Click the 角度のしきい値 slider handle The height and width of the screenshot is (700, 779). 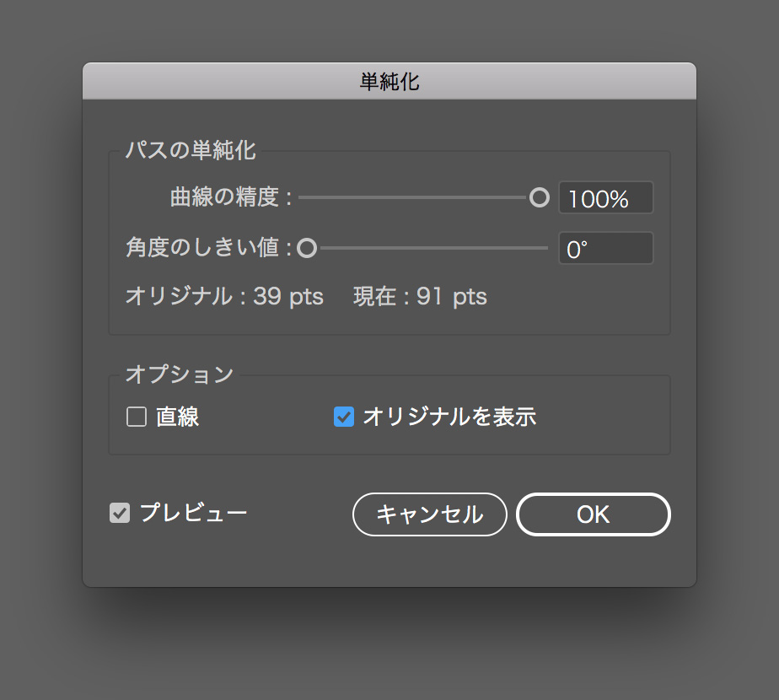pyautogui.click(x=307, y=248)
